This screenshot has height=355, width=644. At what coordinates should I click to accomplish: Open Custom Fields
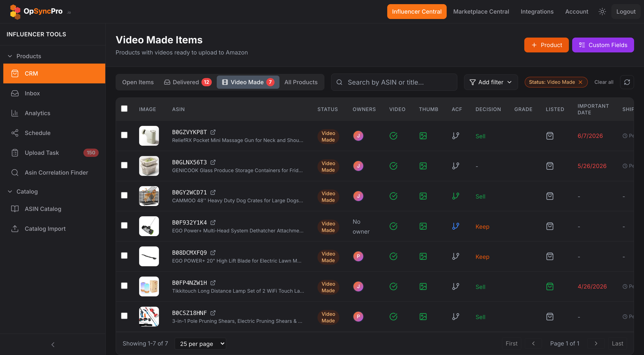click(603, 45)
